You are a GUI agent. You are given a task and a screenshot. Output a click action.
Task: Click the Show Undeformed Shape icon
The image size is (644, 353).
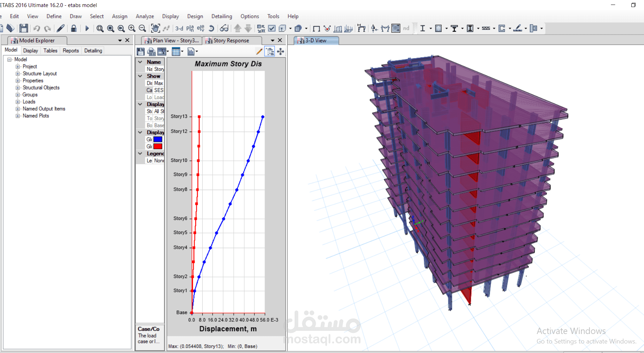[x=316, y=29]
